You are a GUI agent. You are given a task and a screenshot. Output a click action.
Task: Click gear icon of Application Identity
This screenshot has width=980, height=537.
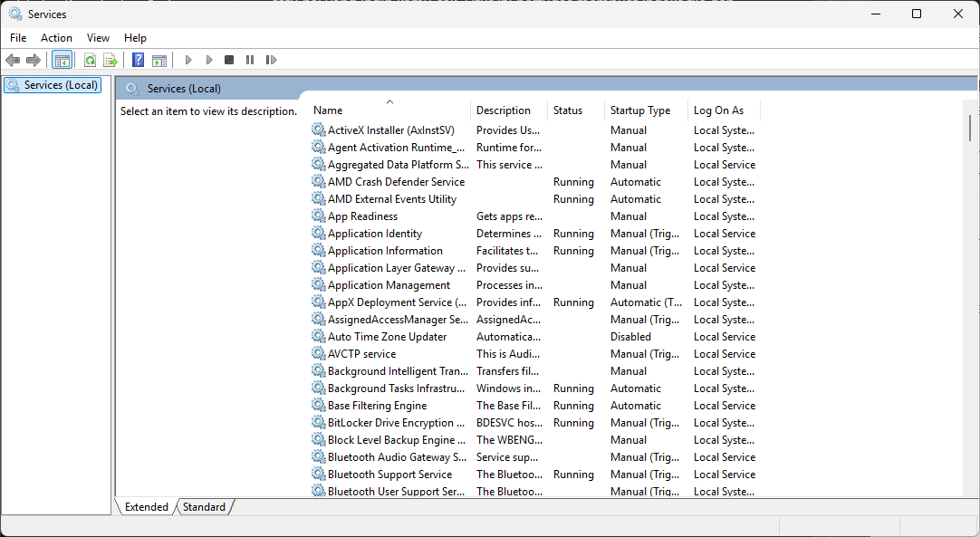pyautogui.click(x=319, y=233)
